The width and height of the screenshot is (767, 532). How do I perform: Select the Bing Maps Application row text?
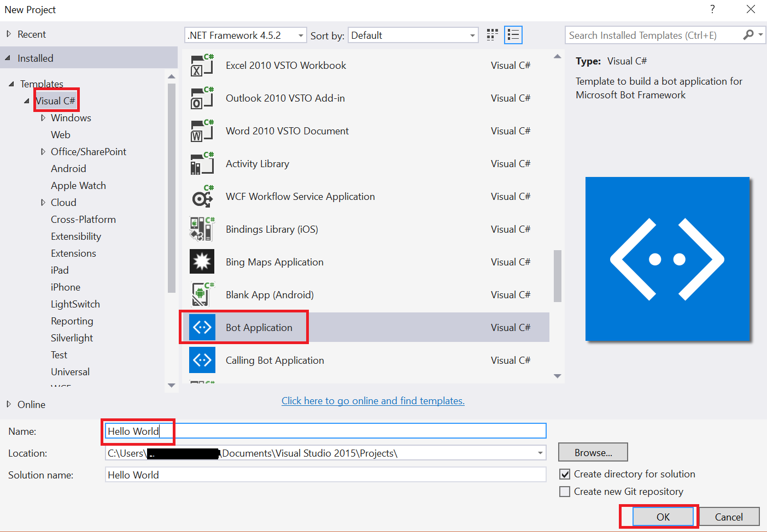[x=274, y=262]
